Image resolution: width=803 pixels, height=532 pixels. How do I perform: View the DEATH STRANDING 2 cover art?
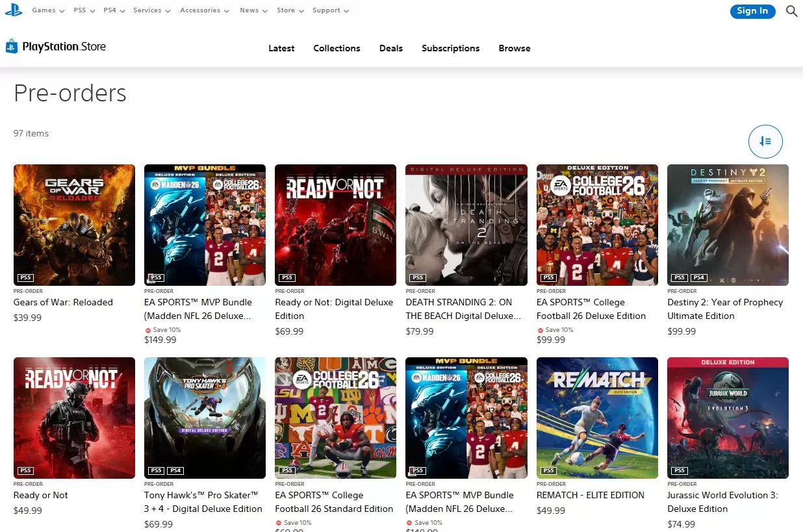[x=466, y=225]
